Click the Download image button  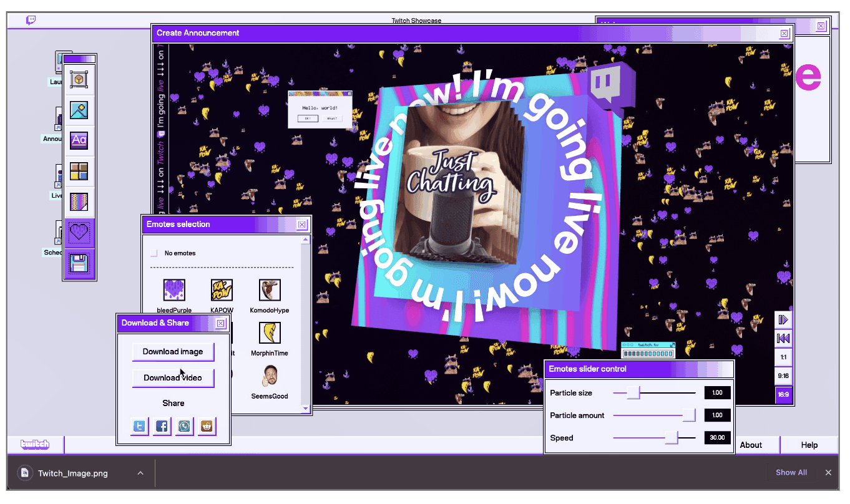point(173,352)
